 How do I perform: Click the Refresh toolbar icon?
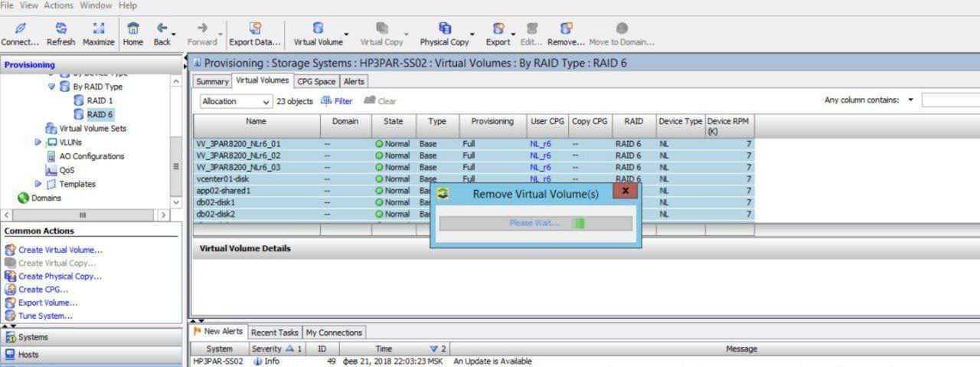point(60,29)
